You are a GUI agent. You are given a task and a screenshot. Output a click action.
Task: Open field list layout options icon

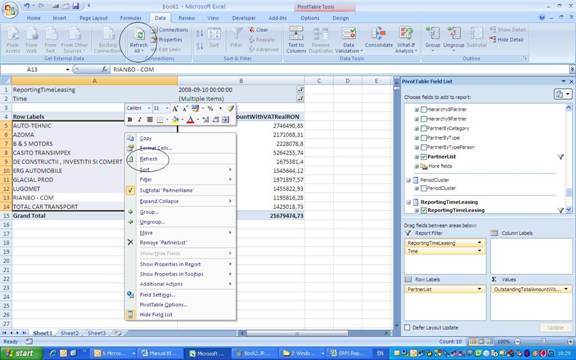coord(562,94)
